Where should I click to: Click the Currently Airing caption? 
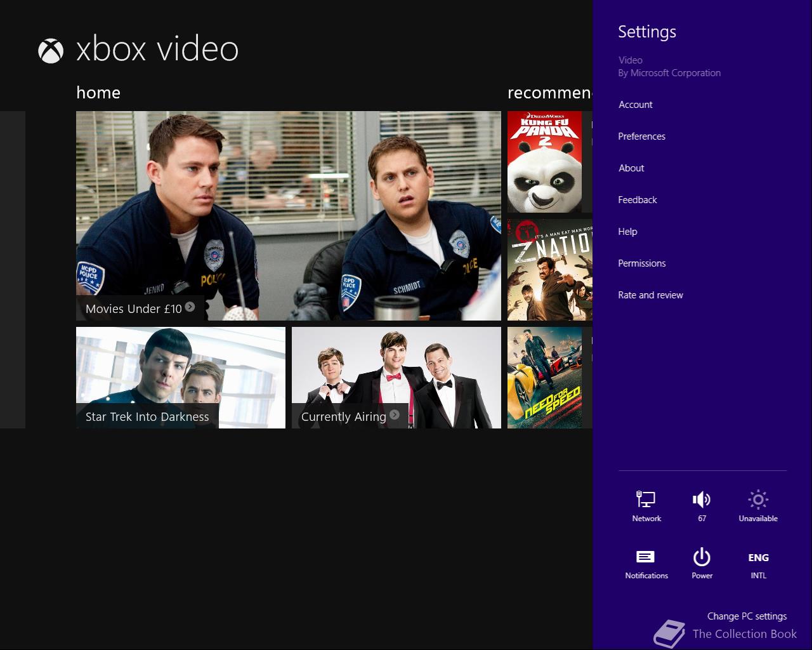pyautogui.click(x=343, y=417)
